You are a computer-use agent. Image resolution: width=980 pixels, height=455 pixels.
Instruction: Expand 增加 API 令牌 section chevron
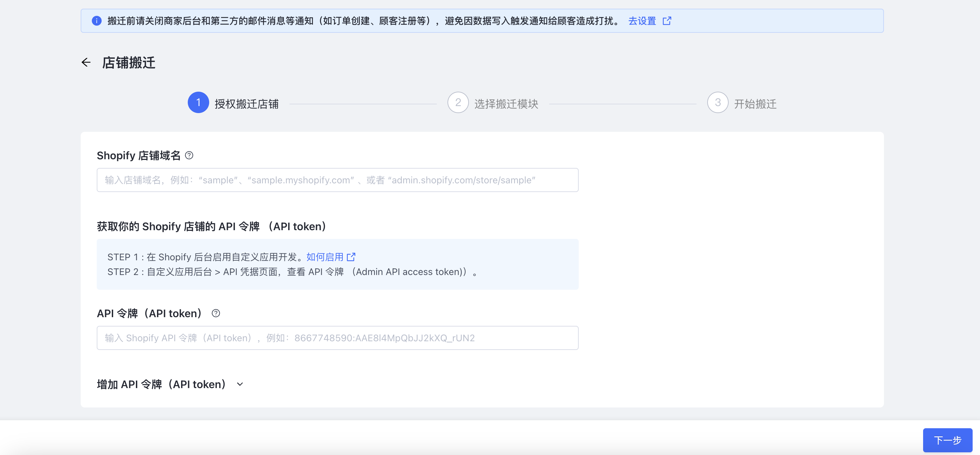(240, 384)
